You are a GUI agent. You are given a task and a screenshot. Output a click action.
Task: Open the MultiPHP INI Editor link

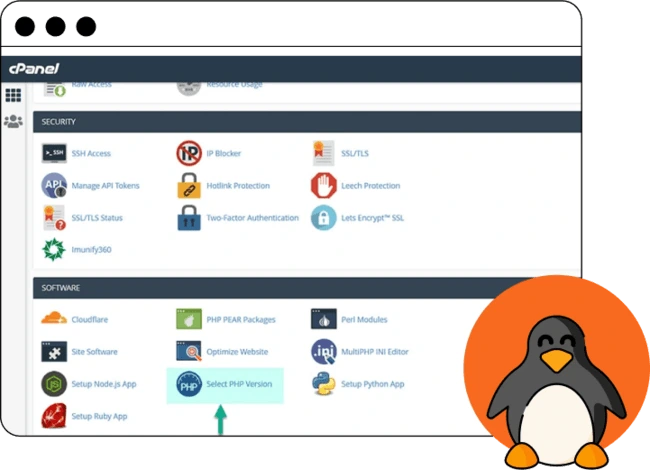click(x=375, y=351)
